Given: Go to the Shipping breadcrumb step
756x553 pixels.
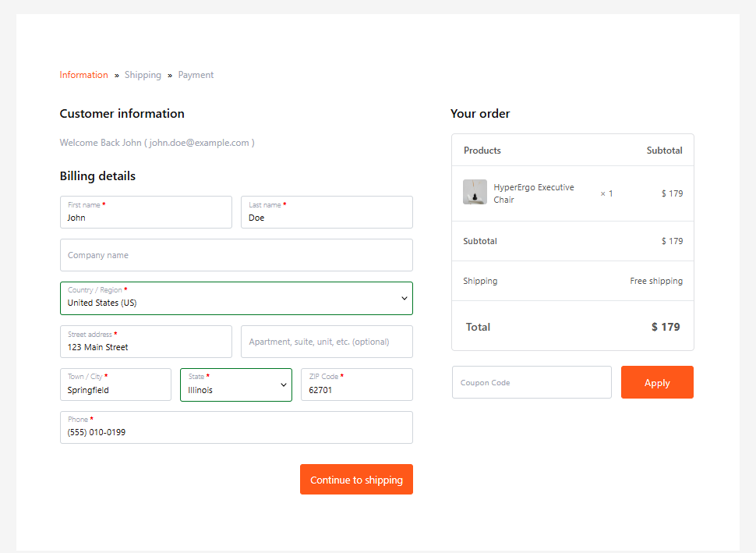Looking at the screenshot, I should [143, 75].
